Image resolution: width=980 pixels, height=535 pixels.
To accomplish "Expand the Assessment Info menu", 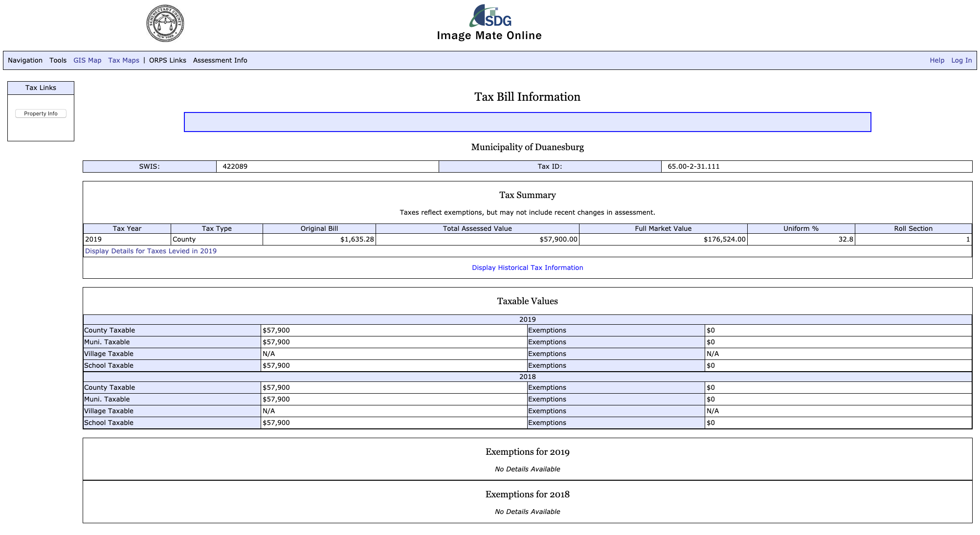I will click(x=220, y=60).
